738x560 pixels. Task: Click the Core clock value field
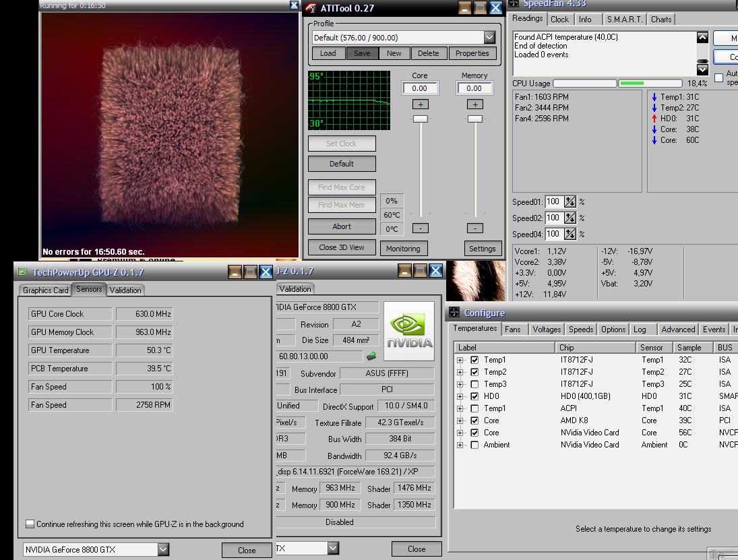pyautogui.click(x=420, y=88)
